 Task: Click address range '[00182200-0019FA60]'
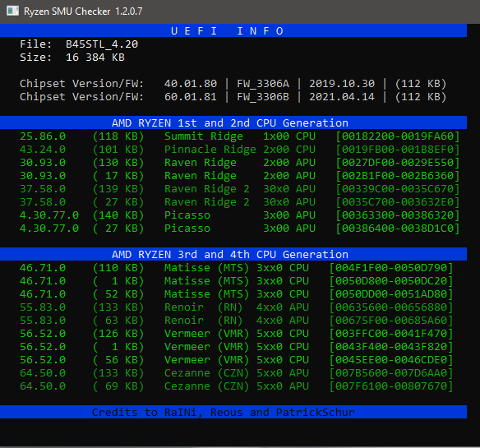[x=398, y=136]
